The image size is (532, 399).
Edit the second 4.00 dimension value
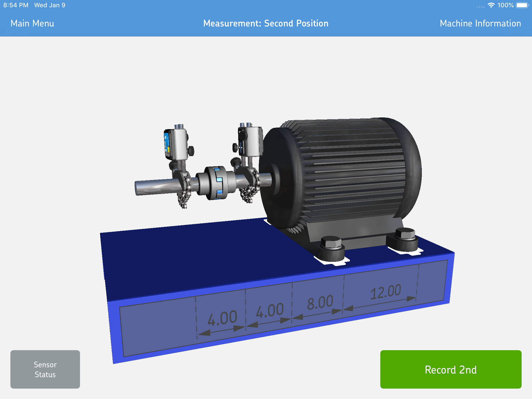coord(270,310)
